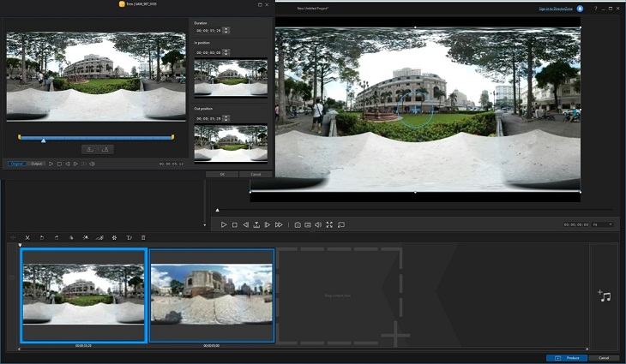This screenshot has width=626, height=364.
Task: Stop playback in the Trim window
Action: (x=59, y=164)
